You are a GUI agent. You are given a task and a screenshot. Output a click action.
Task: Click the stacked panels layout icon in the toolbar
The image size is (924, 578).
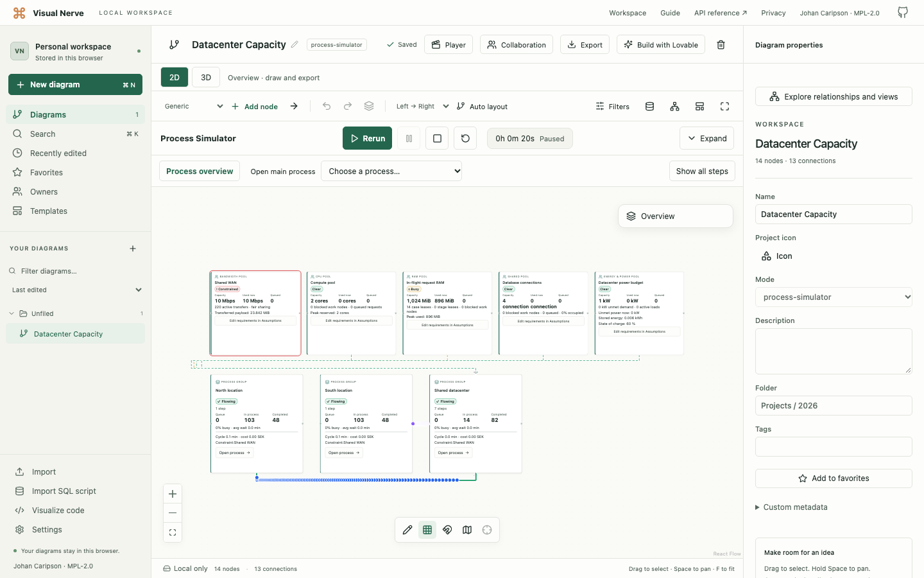699,107
